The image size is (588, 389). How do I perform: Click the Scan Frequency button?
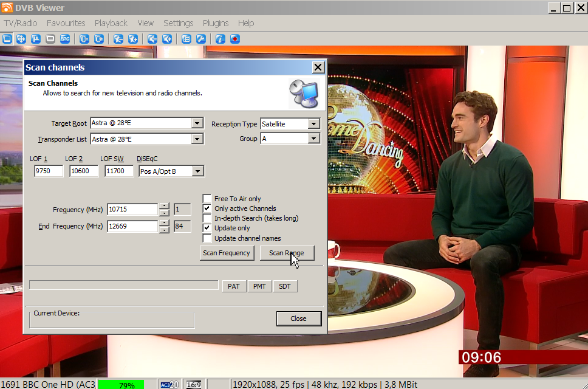click(227, 253)
